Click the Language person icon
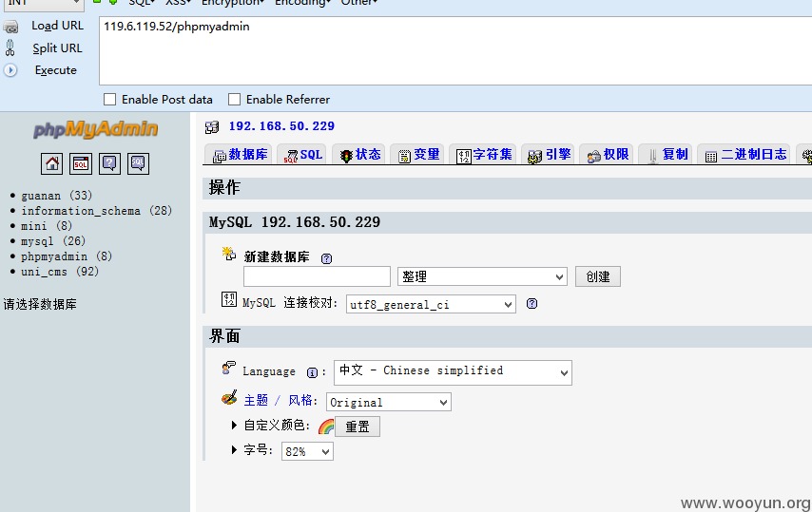The height and width of the screenshot is (512, 812). pyautogui.click(x=228, y=368)
